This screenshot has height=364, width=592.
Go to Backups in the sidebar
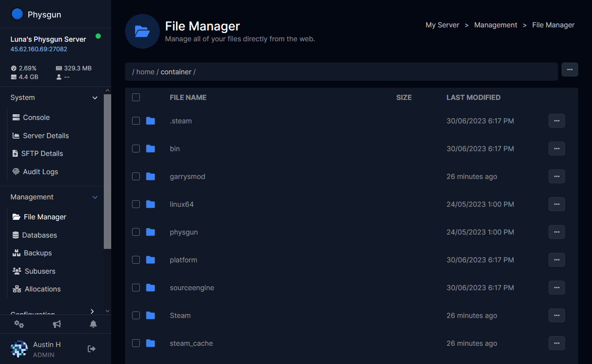(38, 253)
